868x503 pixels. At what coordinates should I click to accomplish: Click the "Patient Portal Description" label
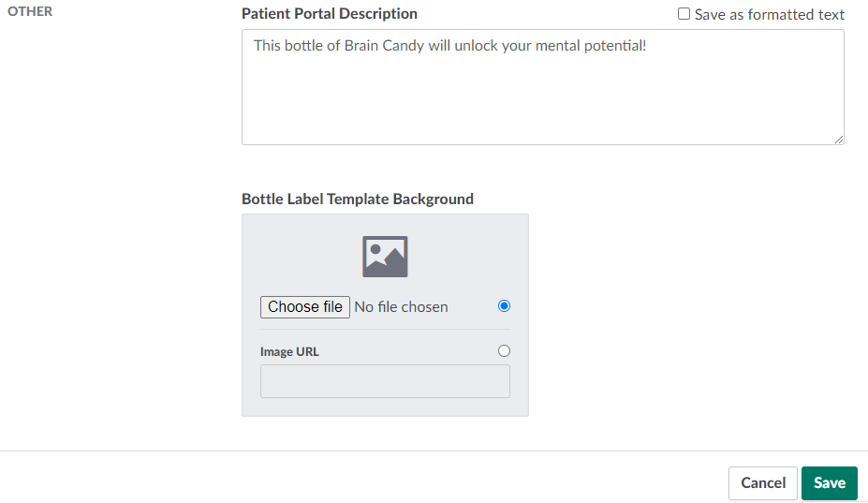click(330, 14)
